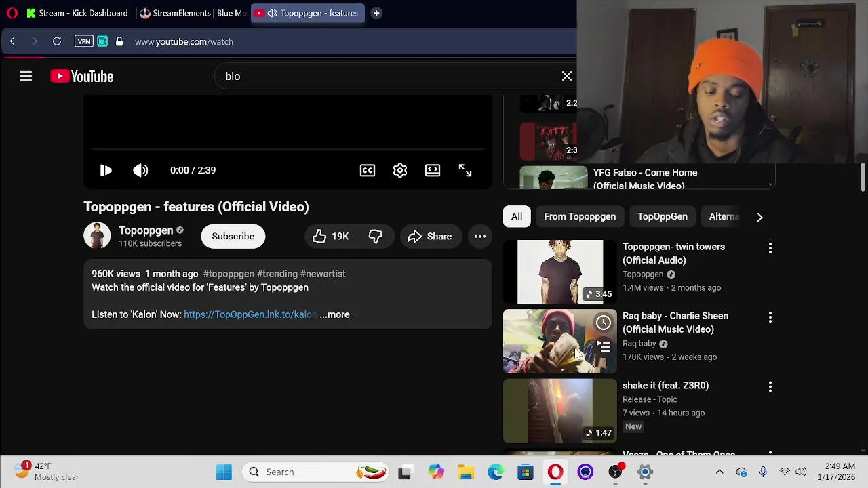Toggle the Opera VPN badge

coord(83,41)
